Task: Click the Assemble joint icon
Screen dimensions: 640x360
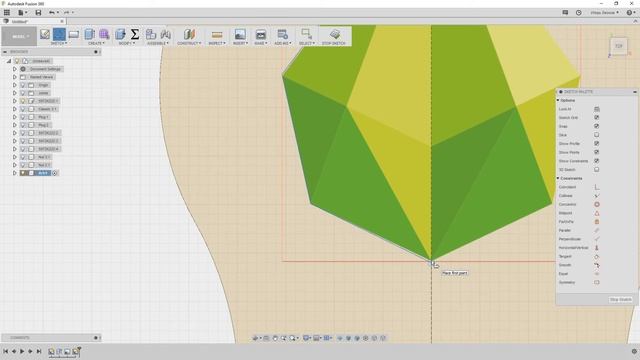Action: click(x=165, y=34)
